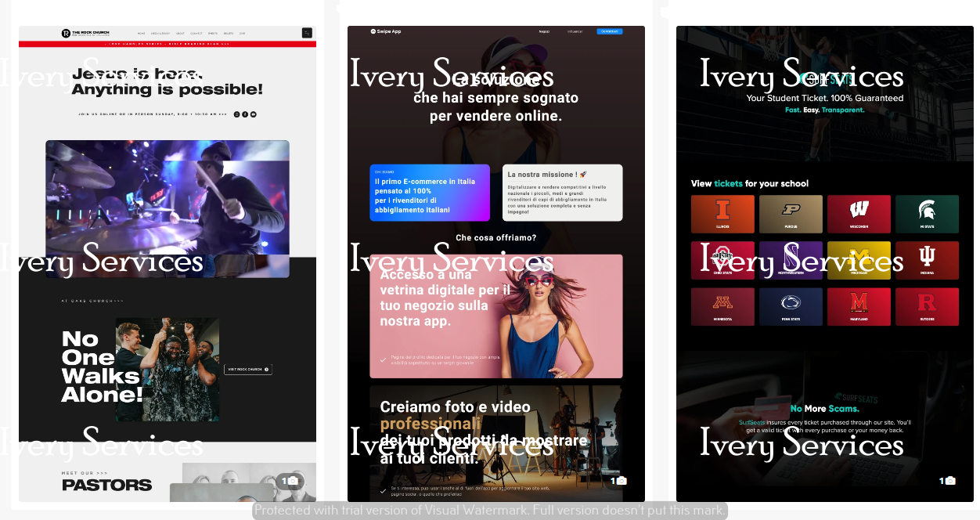This screenshot has width=980, height=520.
Task: Click the Visit Rock Church button
Action: [x=247, y=369]
